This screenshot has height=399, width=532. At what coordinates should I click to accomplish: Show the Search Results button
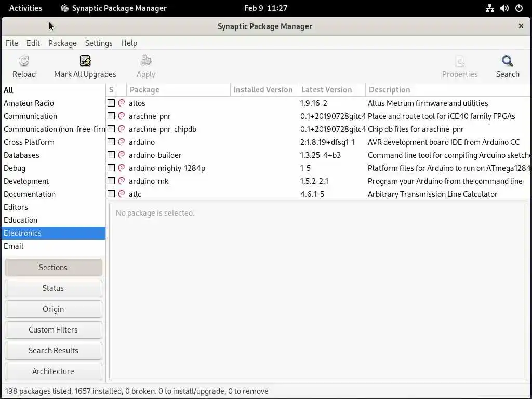click(54, 351)
